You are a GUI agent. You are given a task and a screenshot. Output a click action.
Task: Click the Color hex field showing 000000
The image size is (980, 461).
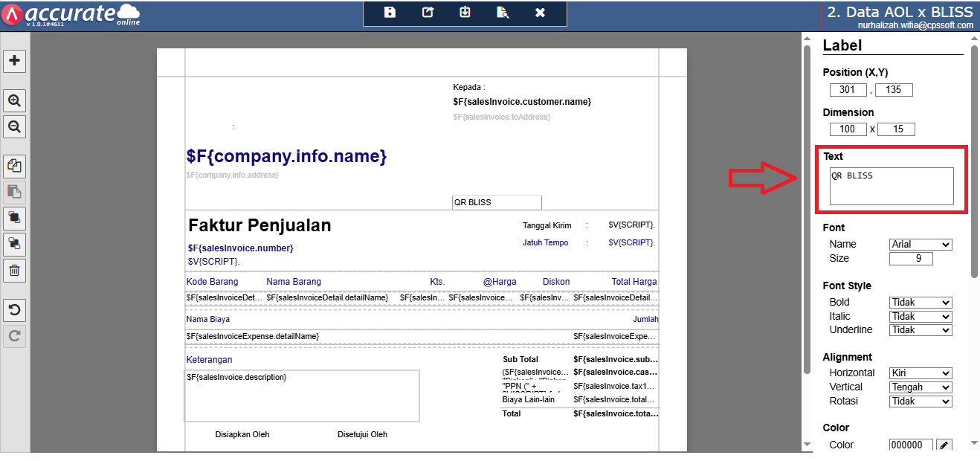[x=911, y=445]
